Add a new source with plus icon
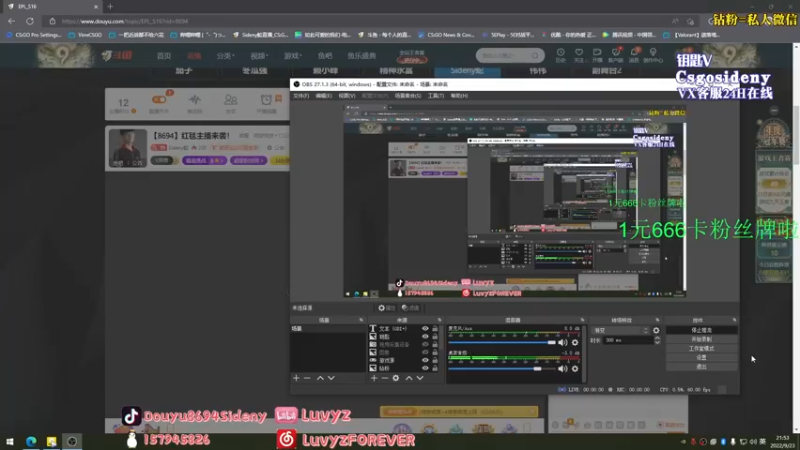The image size is (800, 450). point(374,378)
